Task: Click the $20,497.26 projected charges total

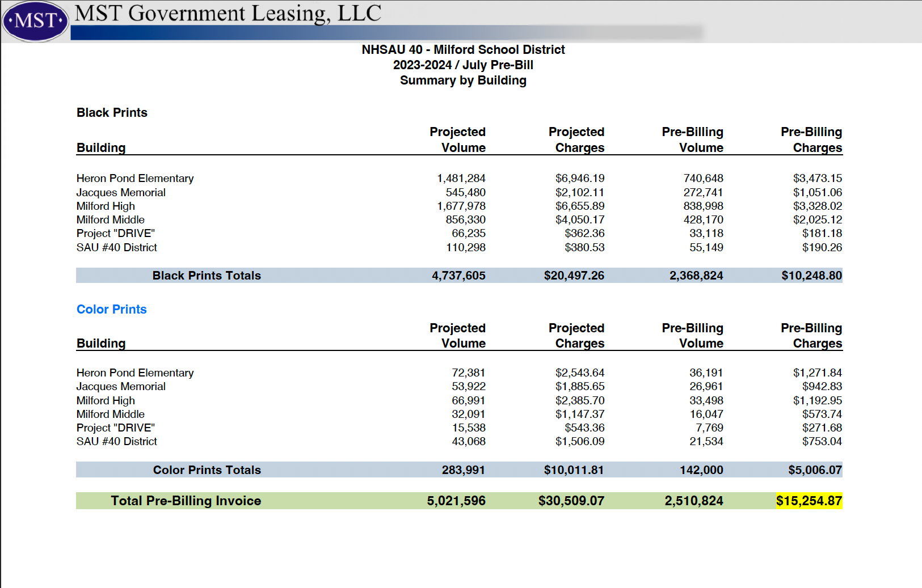Action: 574,276
